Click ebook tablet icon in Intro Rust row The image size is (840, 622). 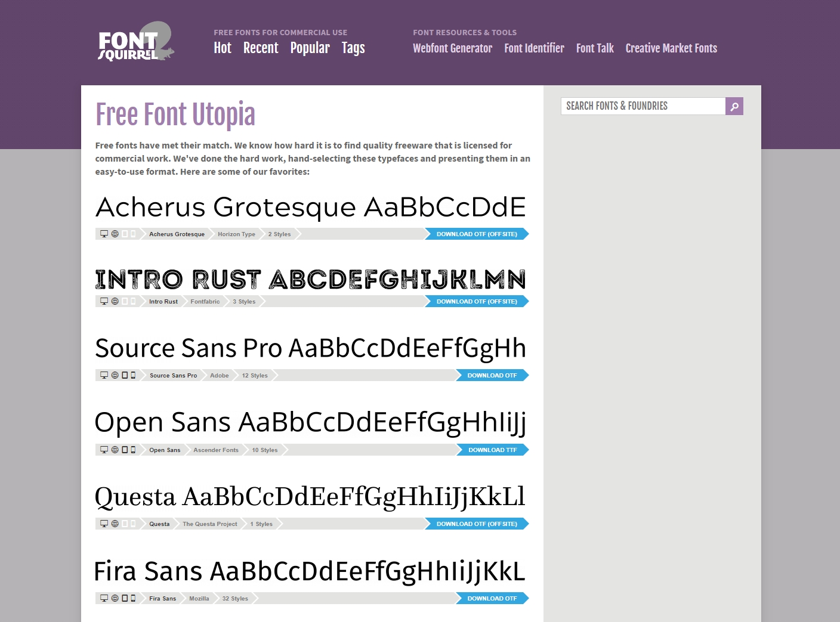[x=125, y=301]
